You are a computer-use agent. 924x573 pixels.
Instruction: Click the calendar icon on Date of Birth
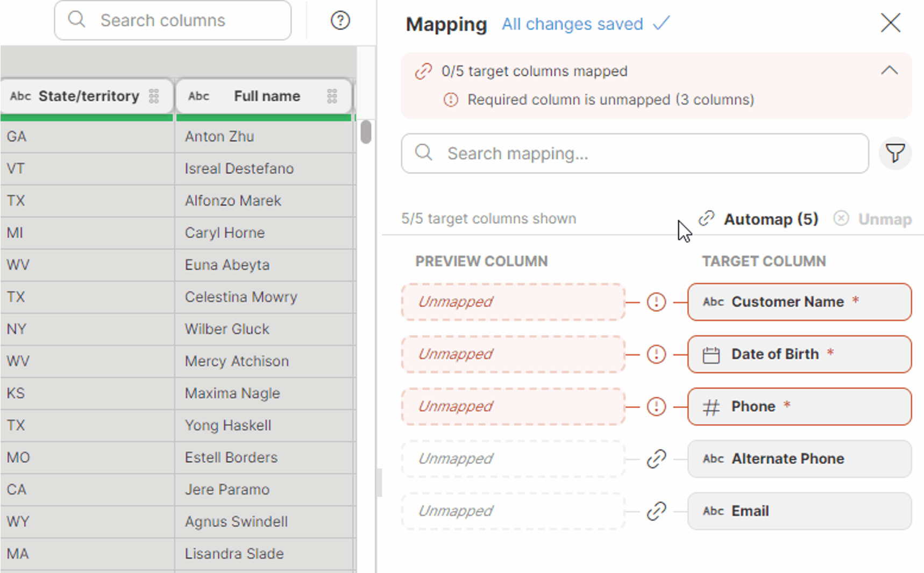[x=711, y=354]
